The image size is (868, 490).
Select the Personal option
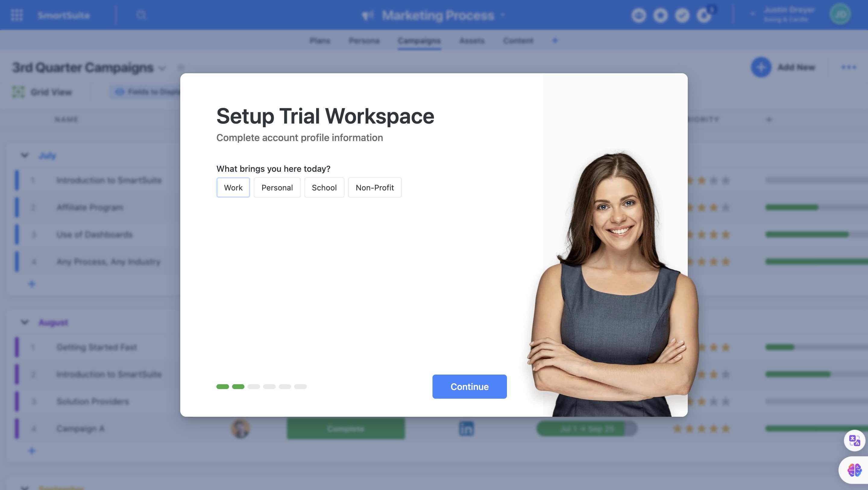277,188
